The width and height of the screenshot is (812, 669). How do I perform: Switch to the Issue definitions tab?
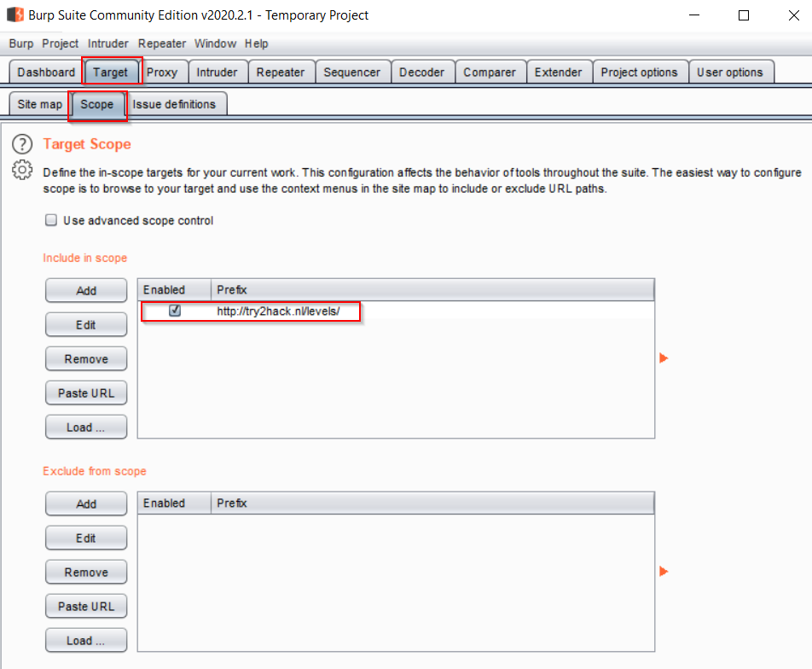[174, 103]
